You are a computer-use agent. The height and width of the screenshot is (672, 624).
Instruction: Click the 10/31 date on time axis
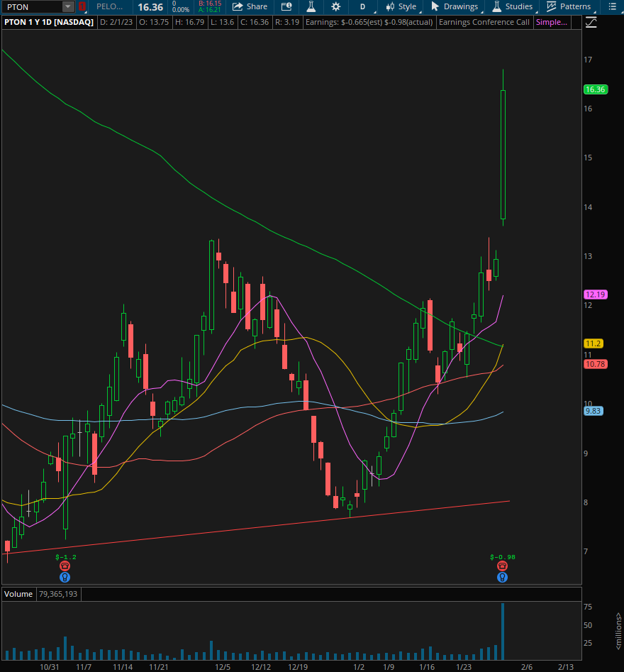[x=49, y=667]
